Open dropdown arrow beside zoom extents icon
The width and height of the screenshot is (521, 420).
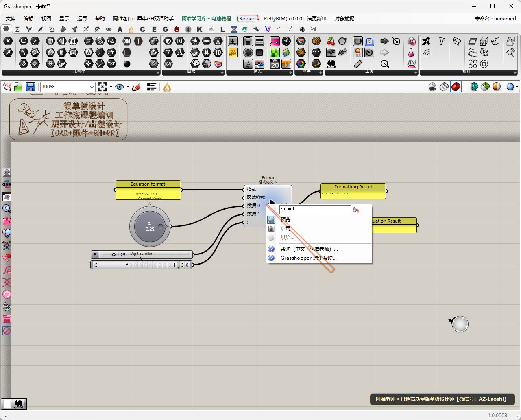coord(111,87)
